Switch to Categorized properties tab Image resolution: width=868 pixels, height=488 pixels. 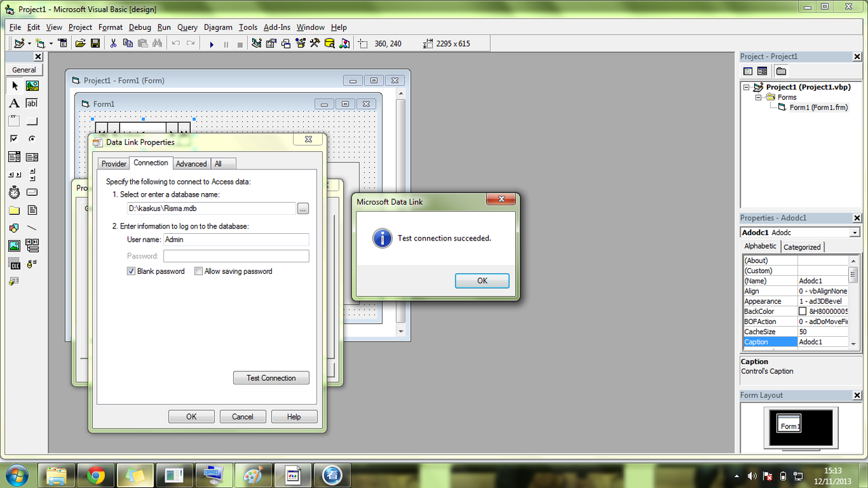click(x=802, y=247)
